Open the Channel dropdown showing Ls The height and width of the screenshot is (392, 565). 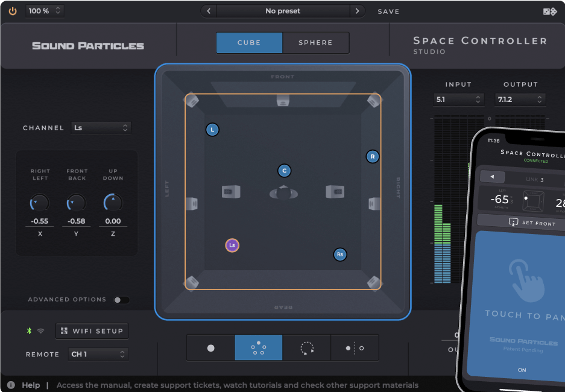pyautogui.click(x=101, y=128)
